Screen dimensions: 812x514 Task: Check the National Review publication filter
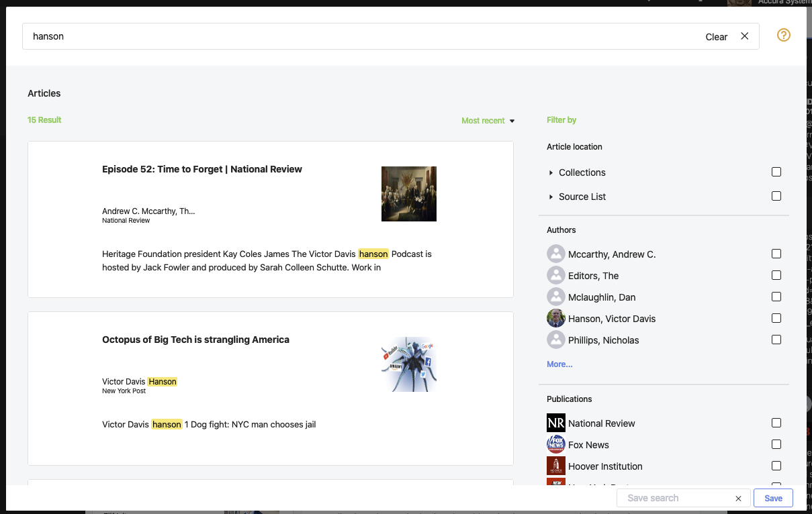(776, 423)
